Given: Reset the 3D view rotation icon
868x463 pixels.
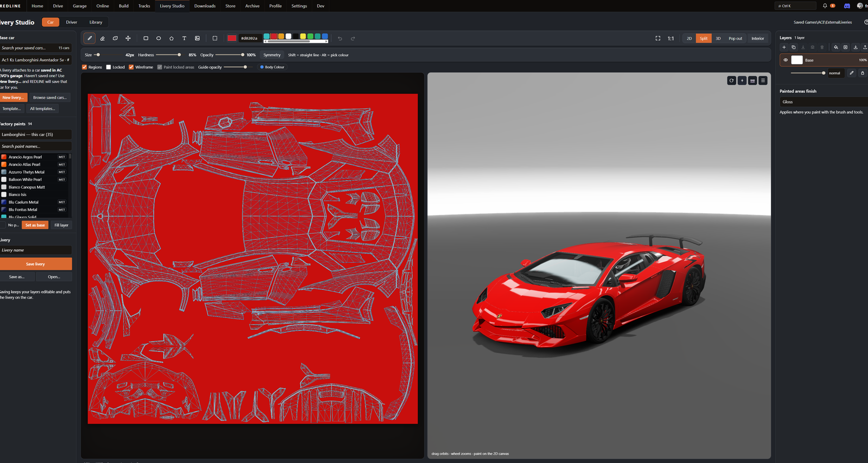Looking at the screenshot, I should (731, 80).
